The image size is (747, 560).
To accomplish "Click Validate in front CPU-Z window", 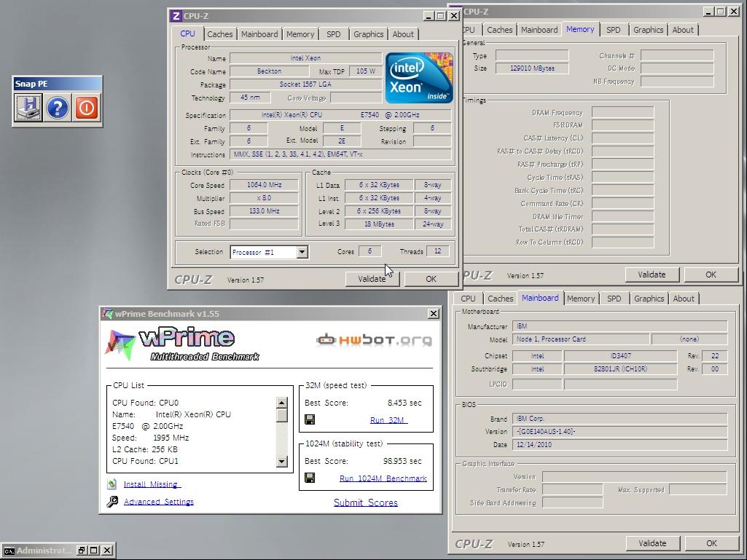I will [372, 279].
